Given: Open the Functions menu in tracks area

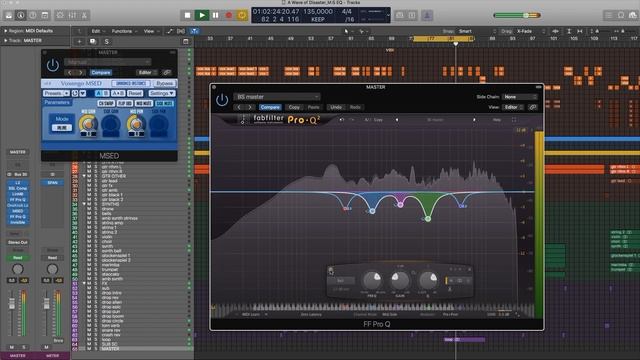Looking at the screenshot, I should tap(124, 31).
